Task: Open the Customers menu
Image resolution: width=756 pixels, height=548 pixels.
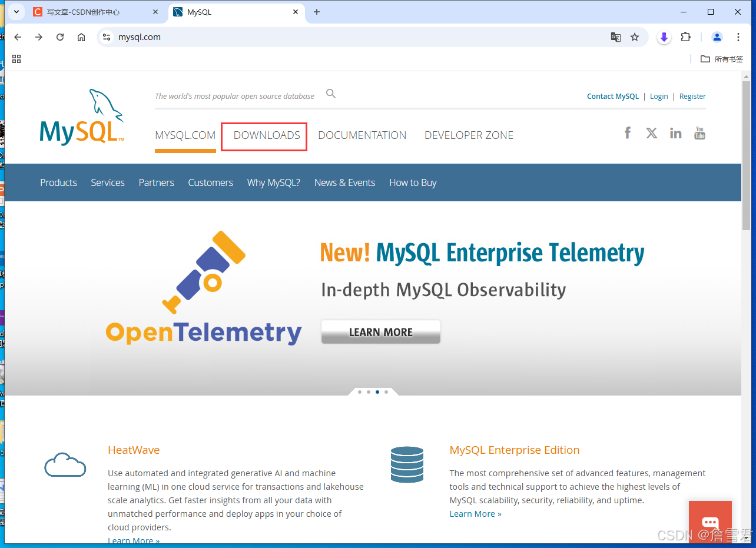Action: pyautogui.click(x=211, y=182)
